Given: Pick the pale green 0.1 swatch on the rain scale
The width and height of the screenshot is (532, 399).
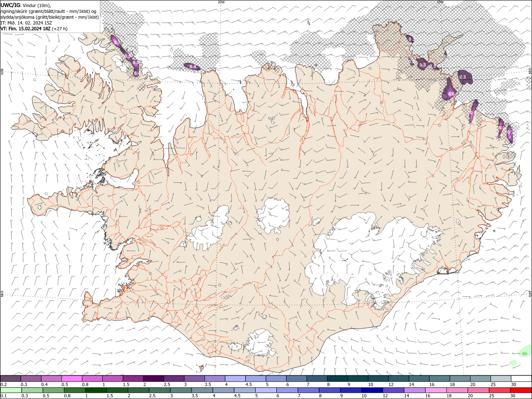Looking at the screenshot, I should point(12,390).
